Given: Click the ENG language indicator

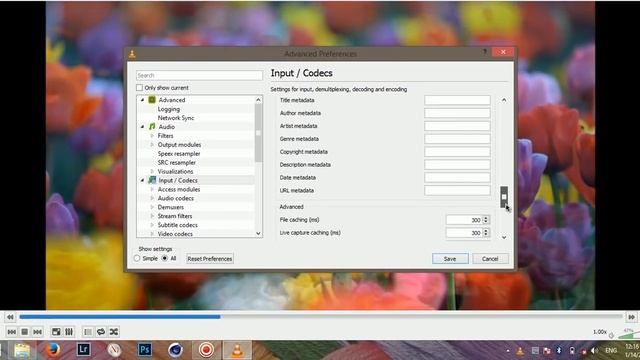Looking at the screenshot, I should tap(611, 351).
